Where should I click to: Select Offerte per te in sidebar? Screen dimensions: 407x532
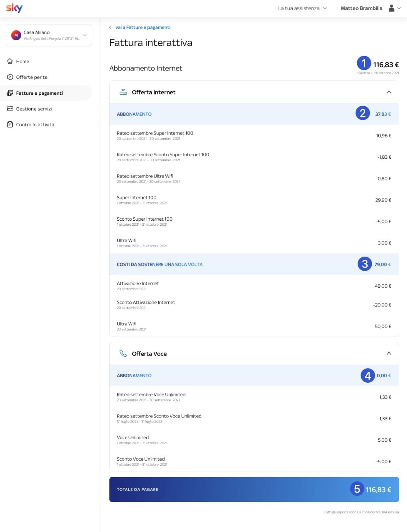tap(32, 77)
